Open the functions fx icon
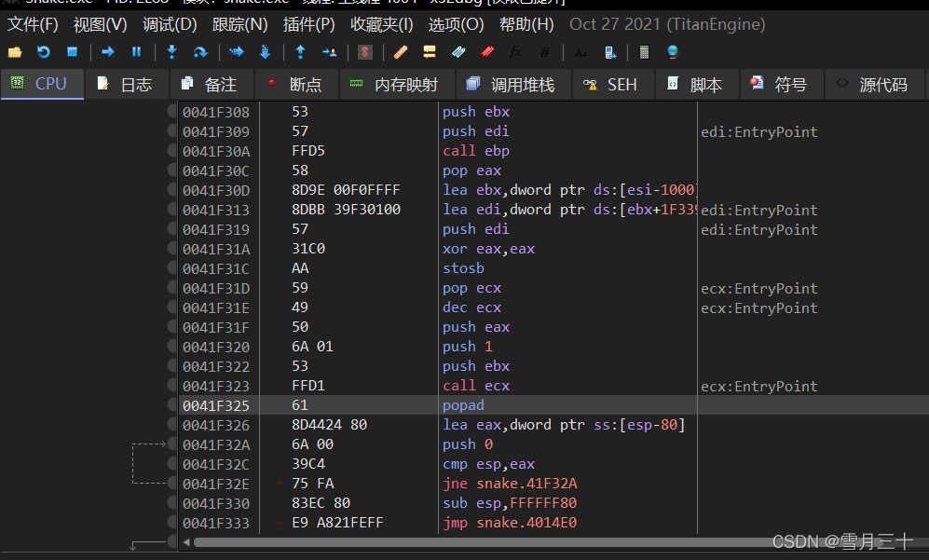The height and width of the screenshot is (560, 929). 516,52
